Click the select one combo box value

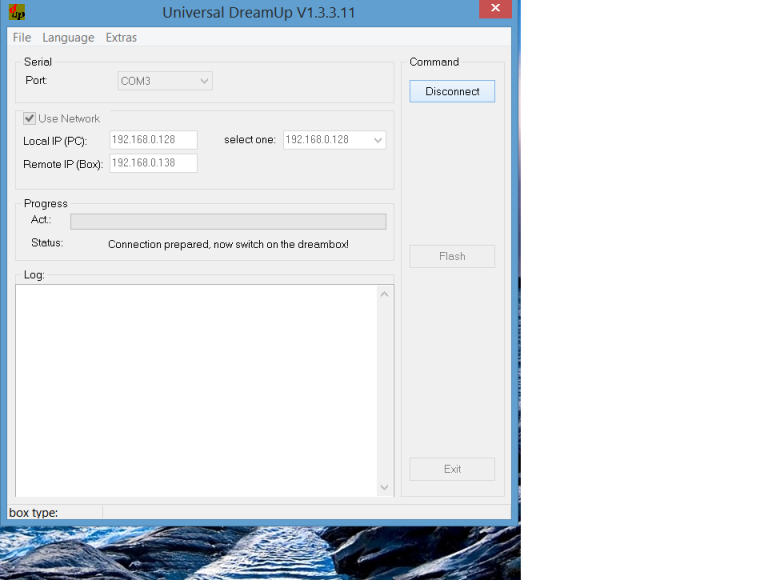(327, 140)
